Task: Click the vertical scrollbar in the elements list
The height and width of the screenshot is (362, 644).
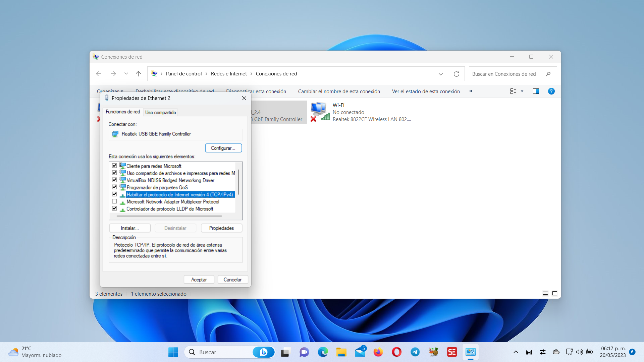Action: click(x=238, y=183)
